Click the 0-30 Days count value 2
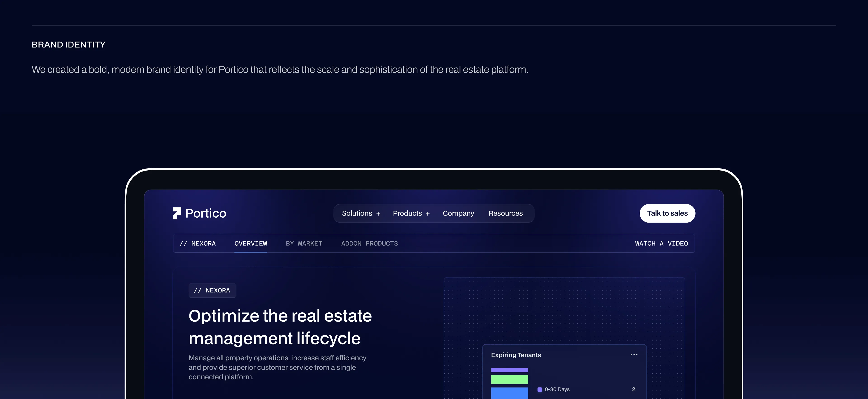 point(633,389)
